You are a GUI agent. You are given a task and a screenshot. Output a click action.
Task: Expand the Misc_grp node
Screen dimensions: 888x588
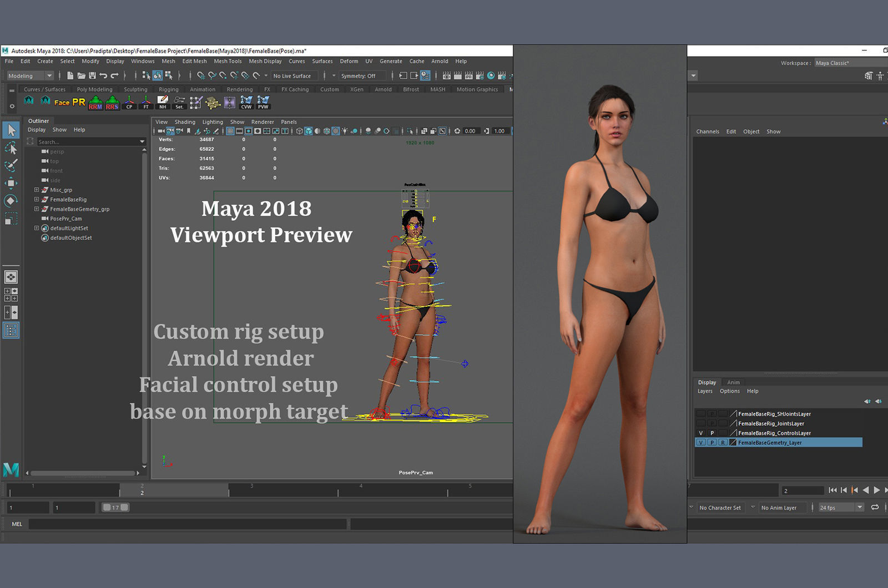(x=37, y=190)
